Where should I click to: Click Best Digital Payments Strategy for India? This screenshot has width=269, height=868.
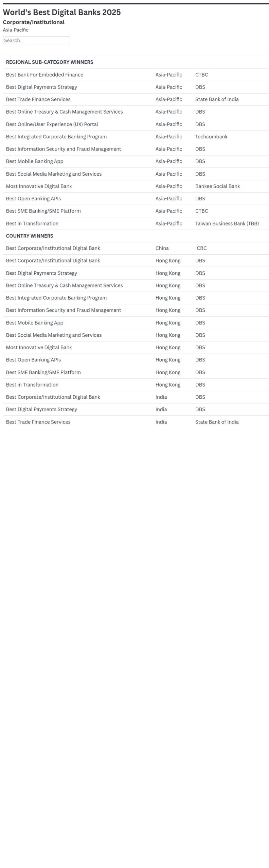tap(41, 409)
